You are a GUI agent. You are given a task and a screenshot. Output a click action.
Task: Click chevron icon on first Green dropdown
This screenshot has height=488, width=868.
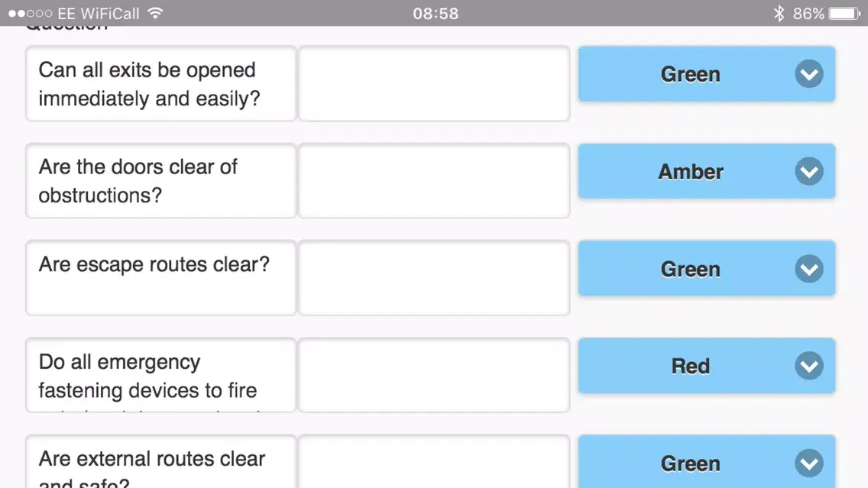[x=808, y=74]
